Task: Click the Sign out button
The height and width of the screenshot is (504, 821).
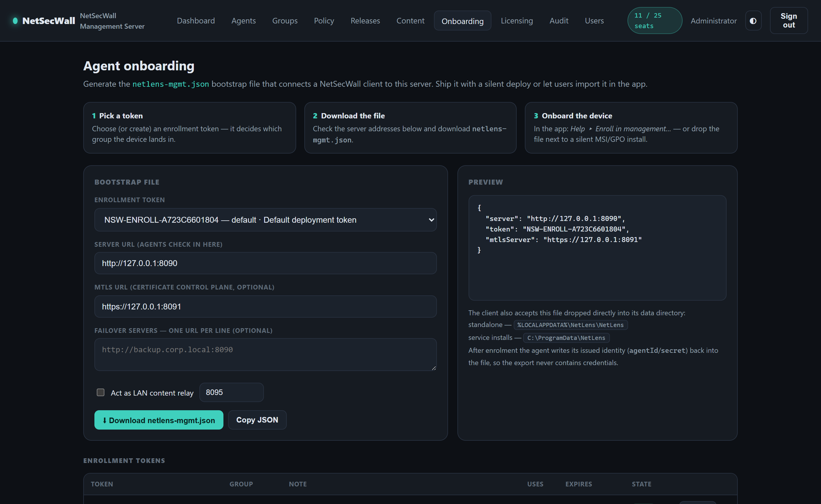Action: [x=789, y=21]
